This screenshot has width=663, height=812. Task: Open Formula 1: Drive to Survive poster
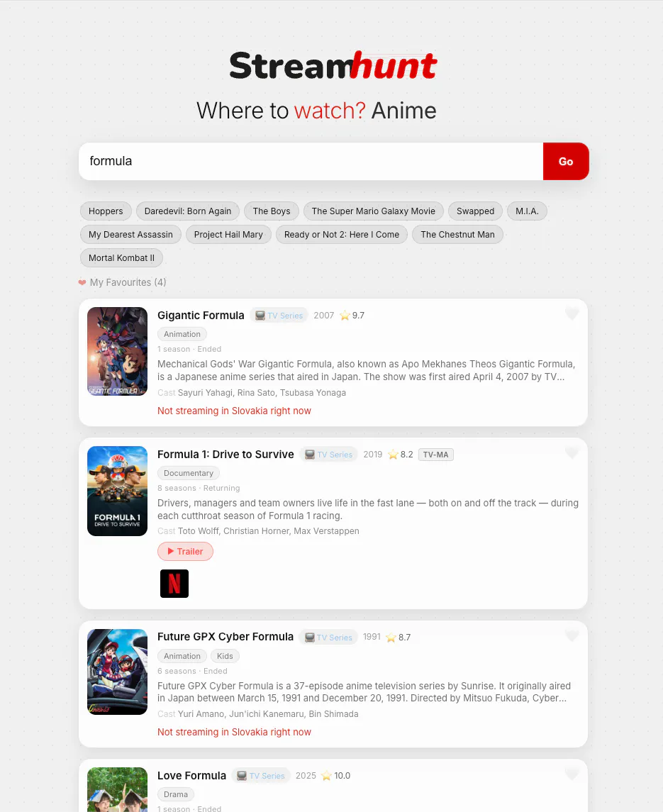pyautogui.click(x=118, y=491)
